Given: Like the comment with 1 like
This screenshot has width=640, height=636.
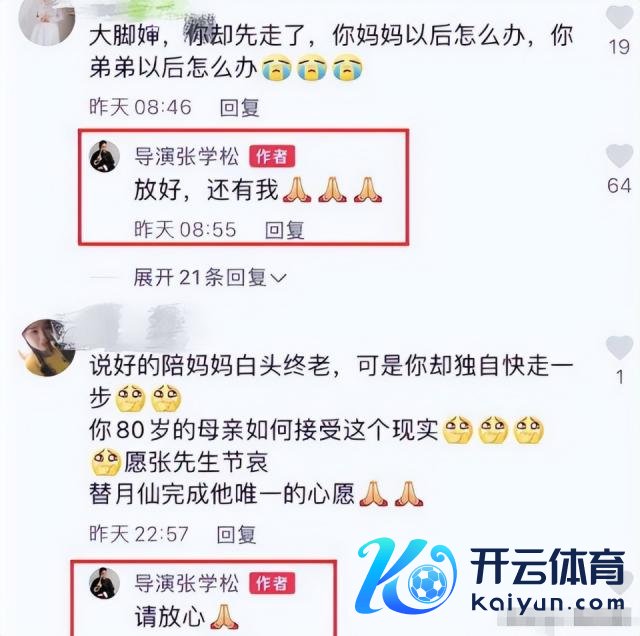Looking at the screenshot, I should [x=619, y=347].
